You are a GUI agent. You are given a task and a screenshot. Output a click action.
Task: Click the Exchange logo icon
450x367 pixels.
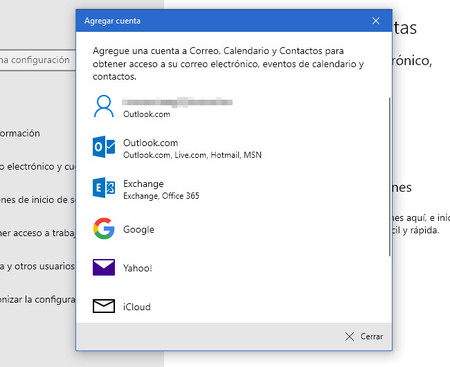point(104,188)
